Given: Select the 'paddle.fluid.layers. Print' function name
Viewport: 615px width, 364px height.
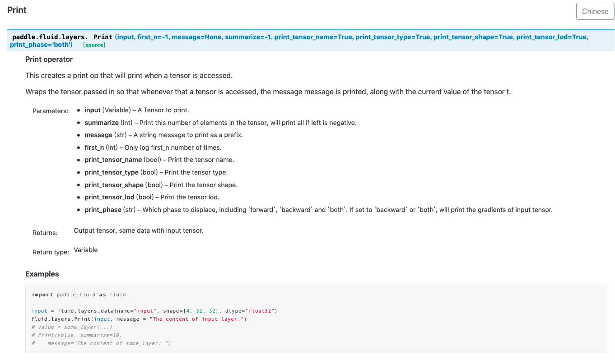Looking at the screenshot, I should (62, 37).
